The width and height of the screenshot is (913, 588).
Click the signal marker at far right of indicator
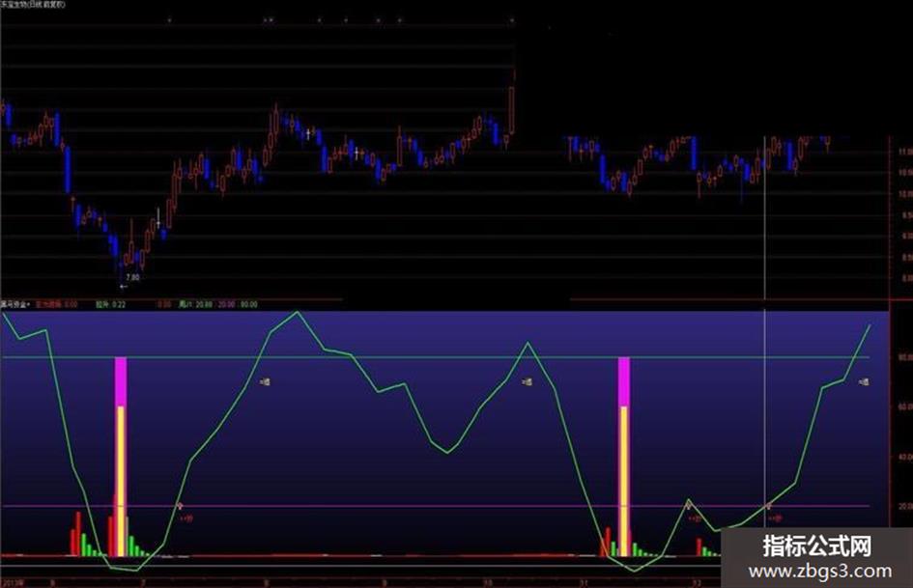[864, 382]
